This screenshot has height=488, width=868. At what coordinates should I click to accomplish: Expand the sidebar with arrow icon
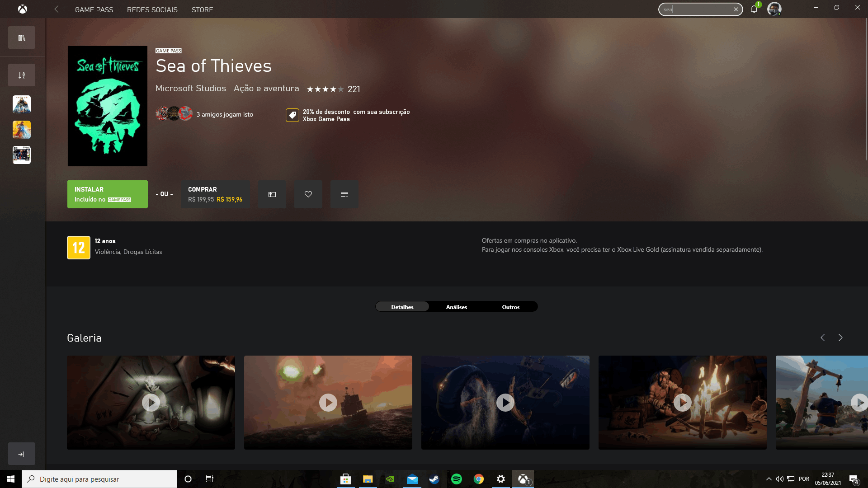22,454
